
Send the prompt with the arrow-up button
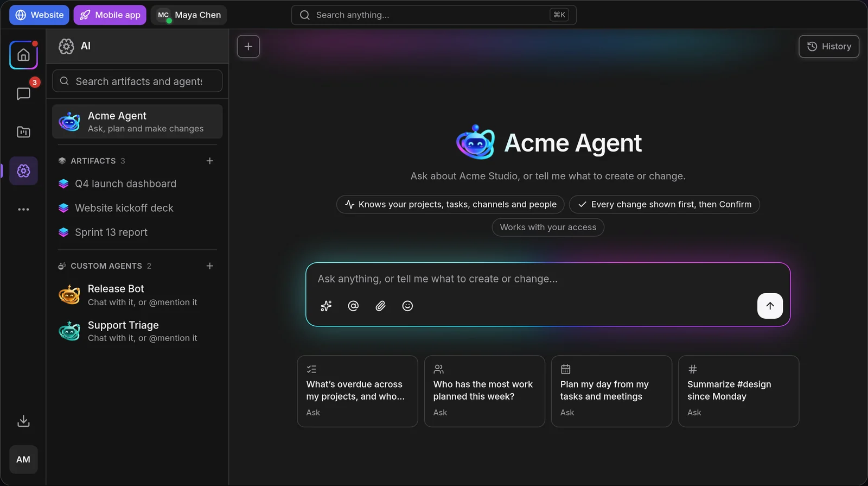coord(770,306)
